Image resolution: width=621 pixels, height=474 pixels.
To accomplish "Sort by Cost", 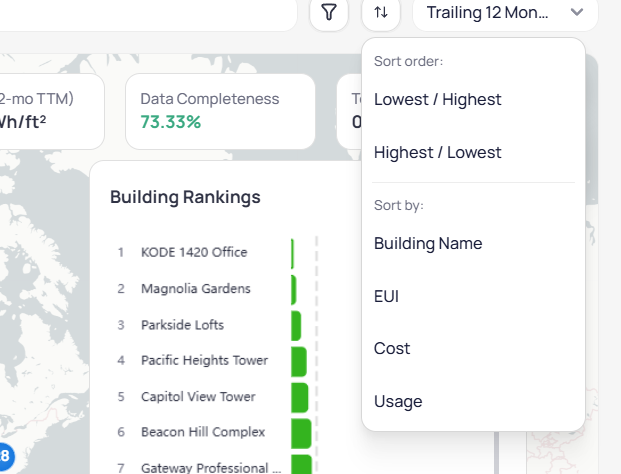I will (x=473, y=348).
